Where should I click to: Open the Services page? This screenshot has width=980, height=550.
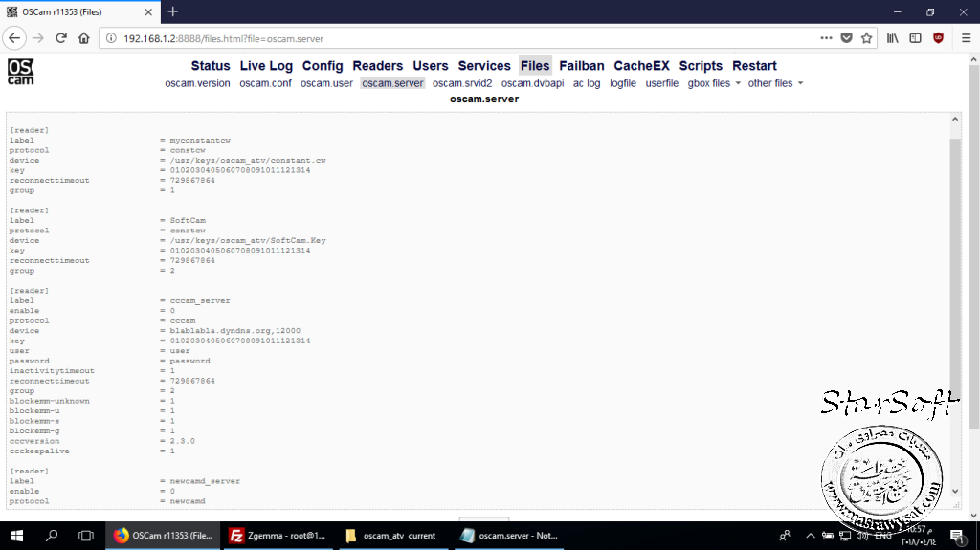point(483,66)
